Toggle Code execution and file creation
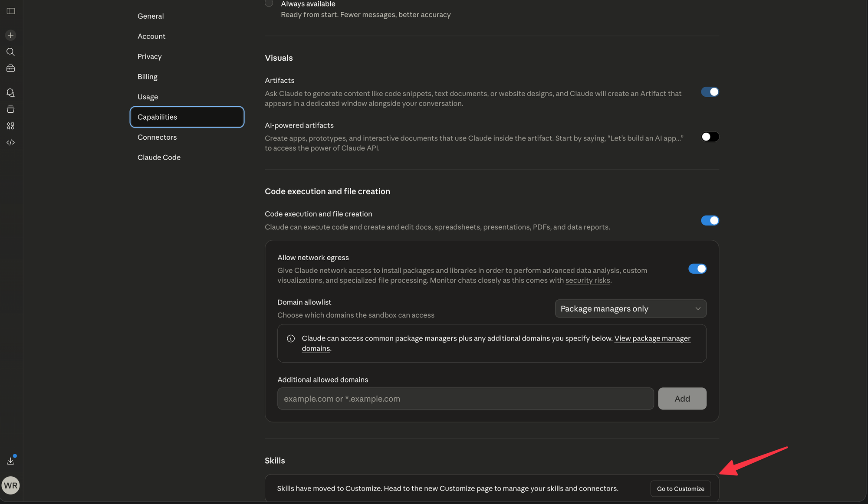Image resolution: width=868 pixels, height=504 pixels. click(710, 221)
